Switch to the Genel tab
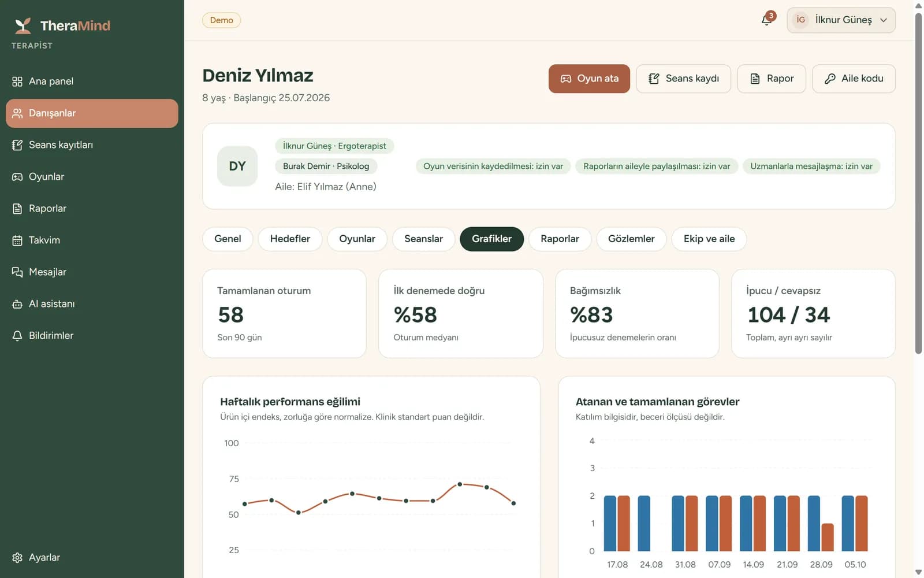Viewport: 924px width, 578px height. [x=228, y=239]
